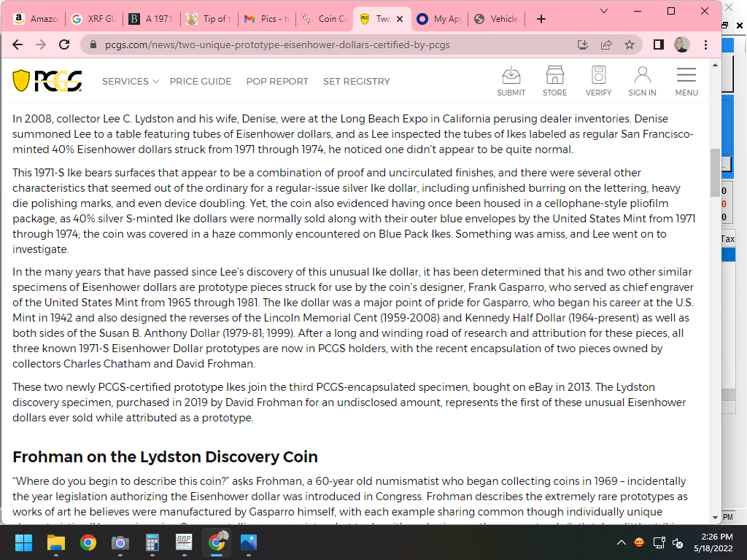Go back with the browser back arrow

18,44
